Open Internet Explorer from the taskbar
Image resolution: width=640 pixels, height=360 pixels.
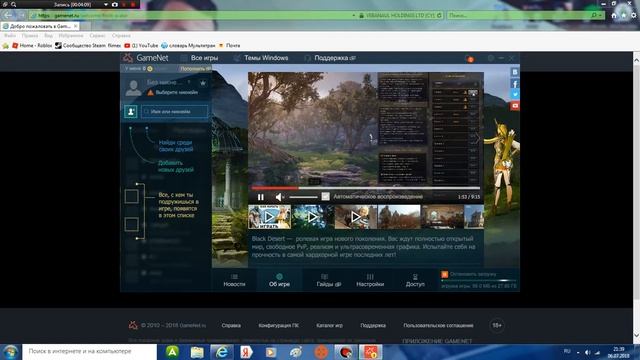222,352
